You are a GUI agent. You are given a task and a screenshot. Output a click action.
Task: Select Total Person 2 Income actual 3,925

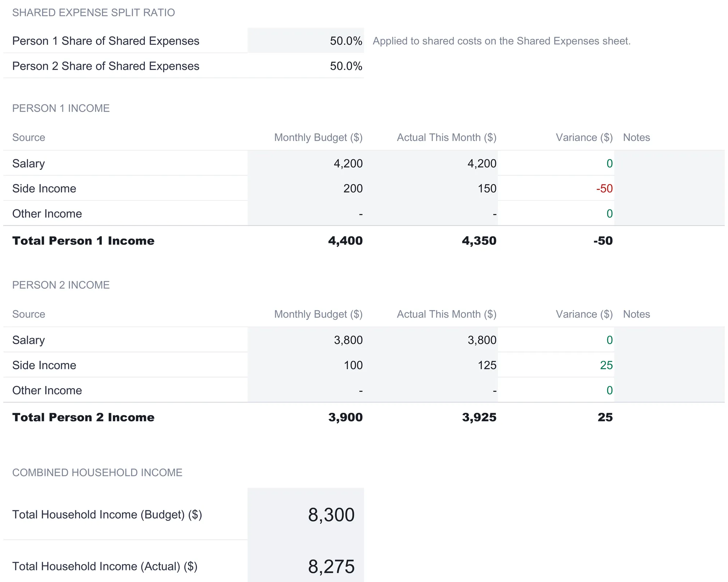[431, 417]
